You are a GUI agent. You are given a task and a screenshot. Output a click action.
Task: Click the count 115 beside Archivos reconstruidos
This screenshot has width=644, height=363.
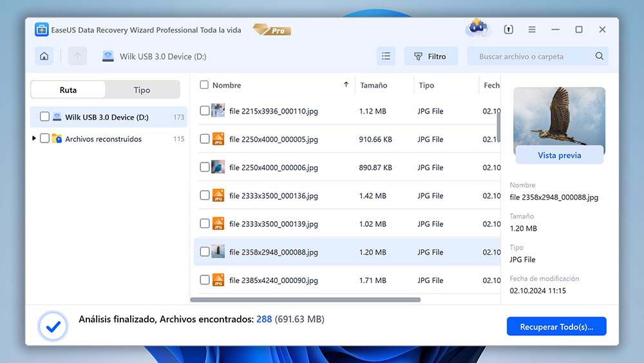tap(178, 139)
